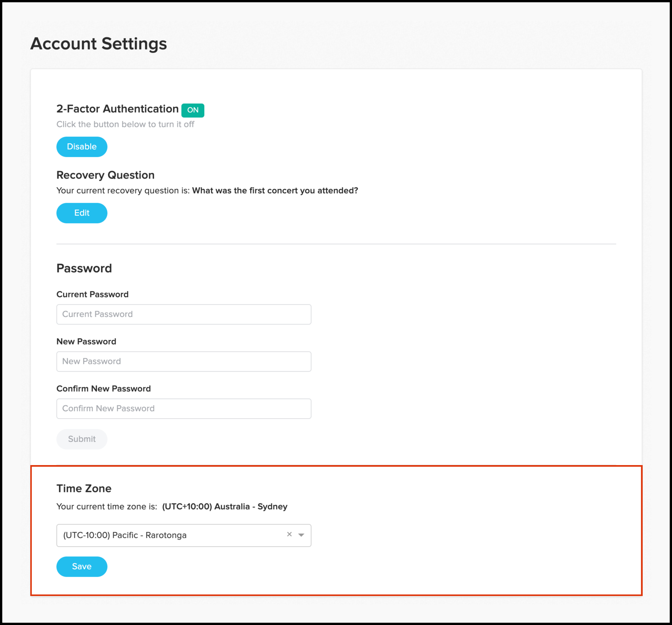The width and height of the screenshot is (672, 625).
Task: Click the Edit recovery question button
Action: click(82, 213)
